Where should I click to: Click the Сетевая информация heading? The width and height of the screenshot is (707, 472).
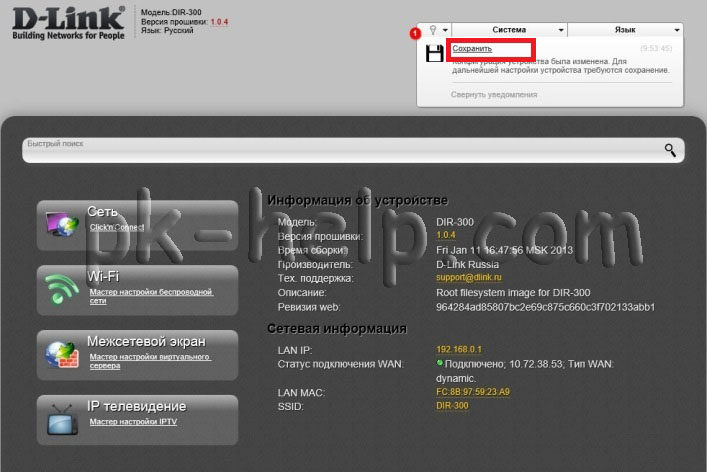(336, 328)
